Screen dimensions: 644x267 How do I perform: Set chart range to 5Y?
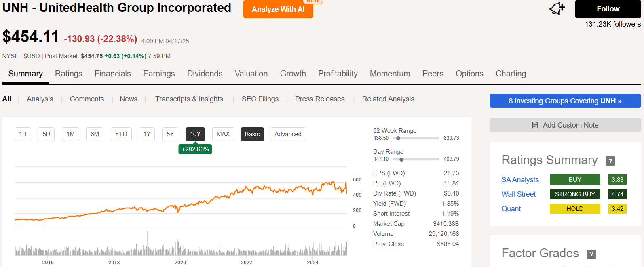click(x=170, y=134)
